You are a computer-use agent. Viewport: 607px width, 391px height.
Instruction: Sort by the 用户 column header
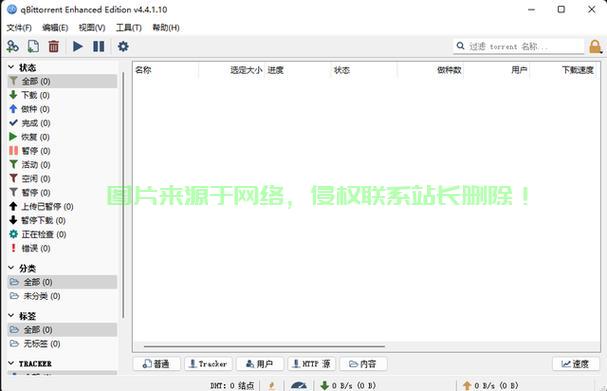[497, 70]
